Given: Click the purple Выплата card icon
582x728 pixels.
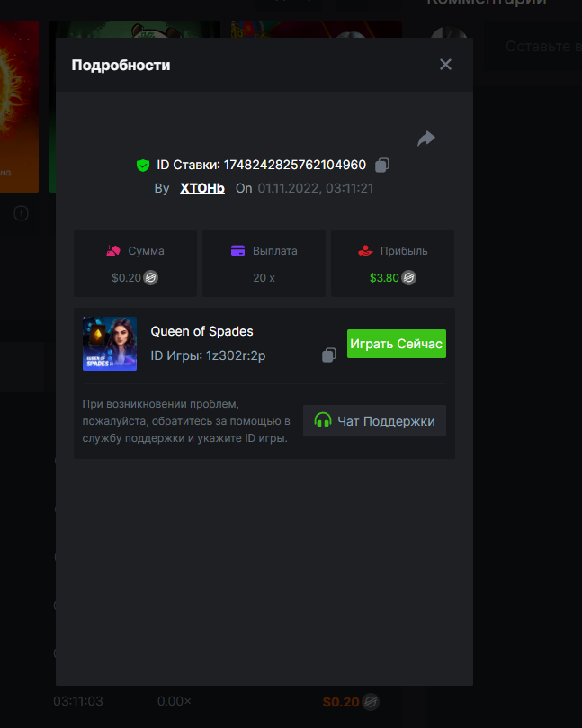Looking at the screenshot, I should click(x=238, y=251).
